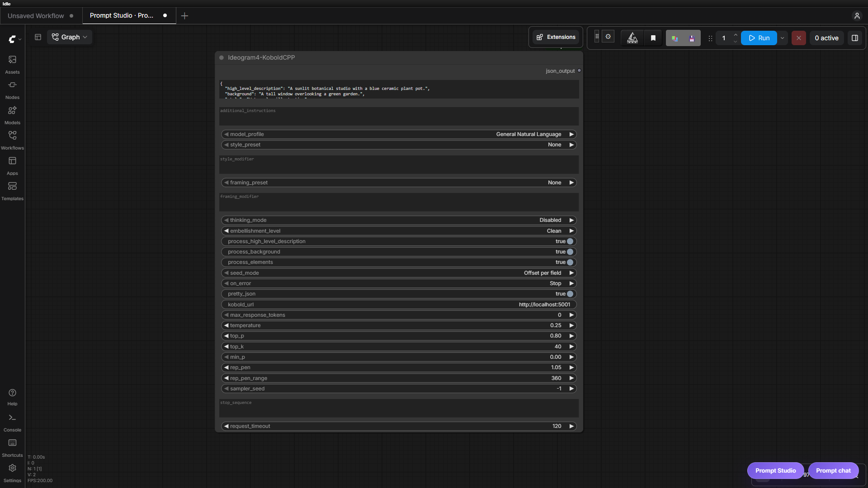Screen dimensions: 868x488
Task: Toggle the process_elements switch
Action: coord(570,262)
